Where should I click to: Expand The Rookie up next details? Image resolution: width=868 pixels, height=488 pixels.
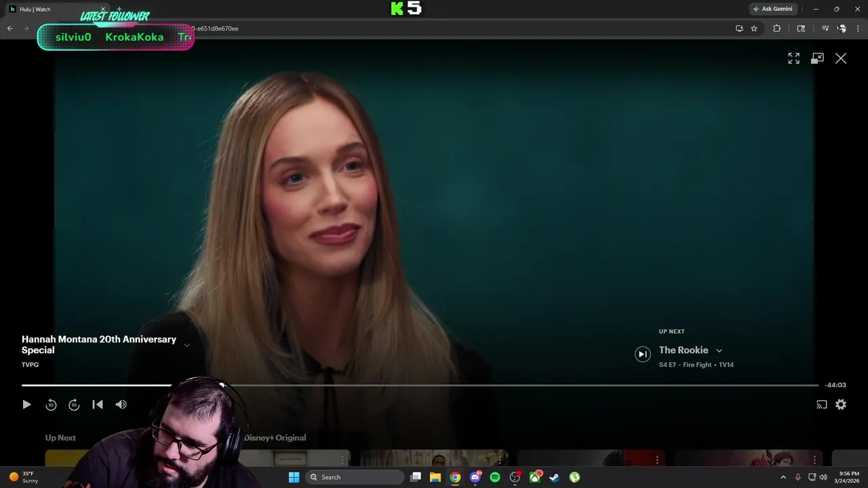tap(719, 350)
